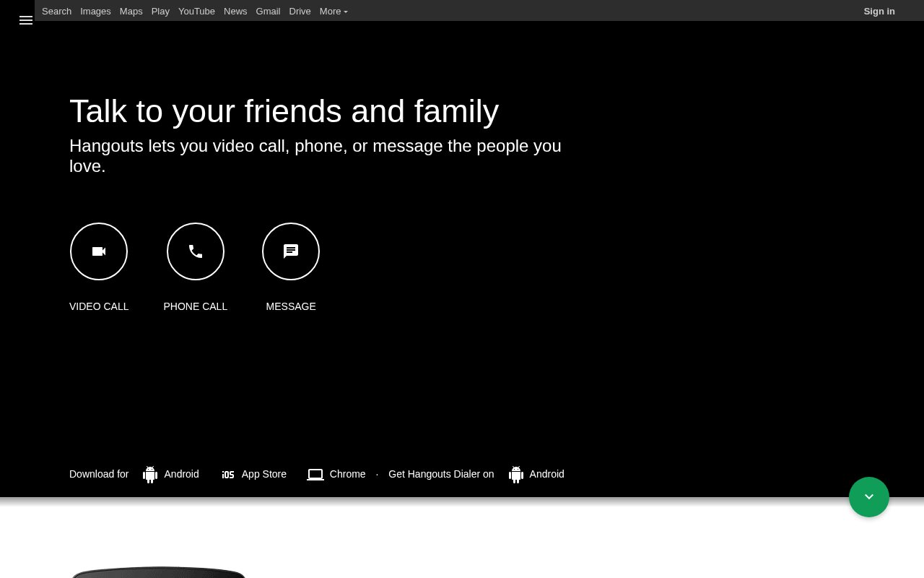The image size is (924, 578).
Task: Click the VIDEO CALL label
Action: coord(99,306)
